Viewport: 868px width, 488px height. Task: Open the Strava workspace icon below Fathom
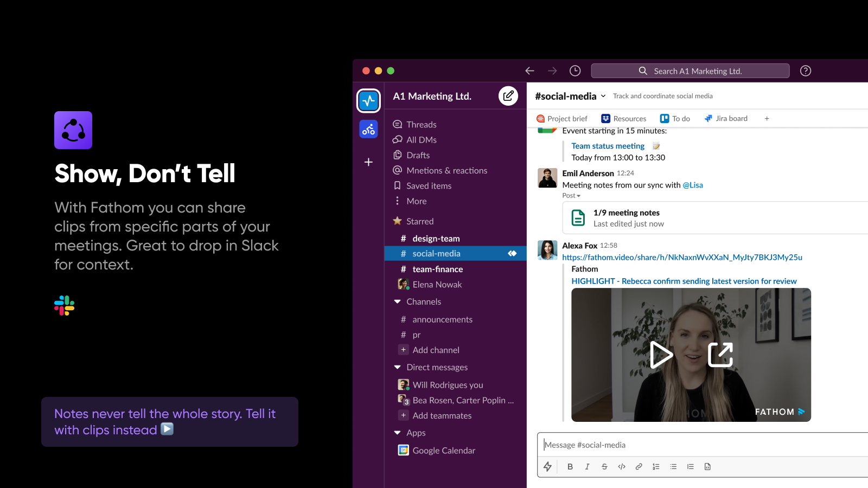click(x=368, y=129)
